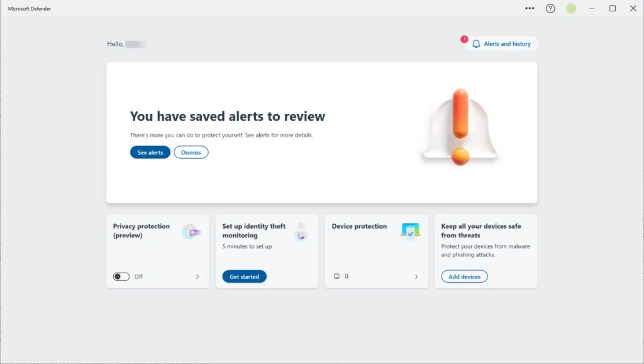The image size is (644, 364).
Task: Open the account profile avatar
Action: point(571,8)
